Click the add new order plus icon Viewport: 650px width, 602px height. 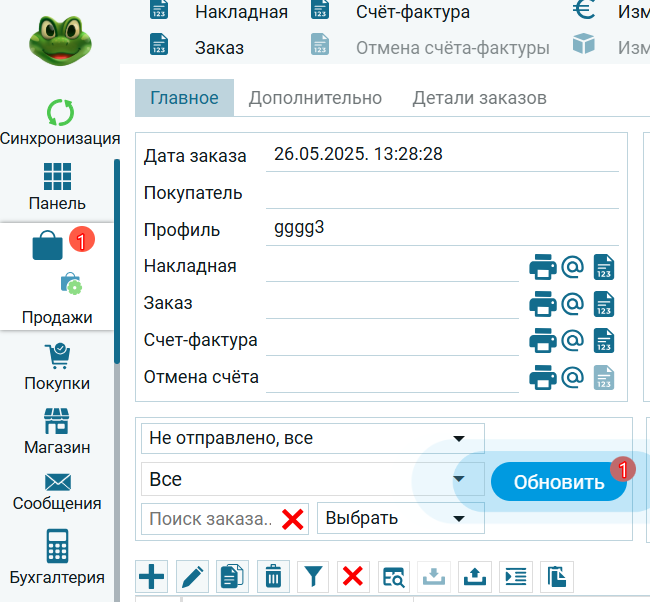[x=151, y=576]
